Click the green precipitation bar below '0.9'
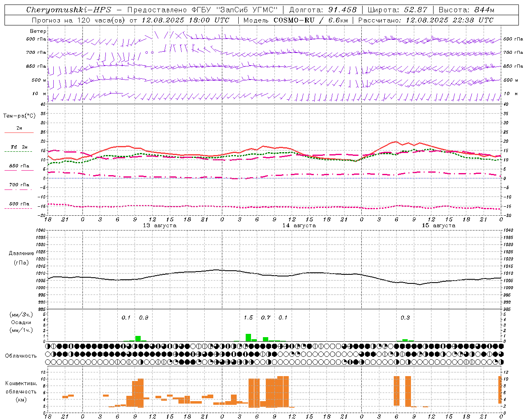 click(x=138, y=338)
